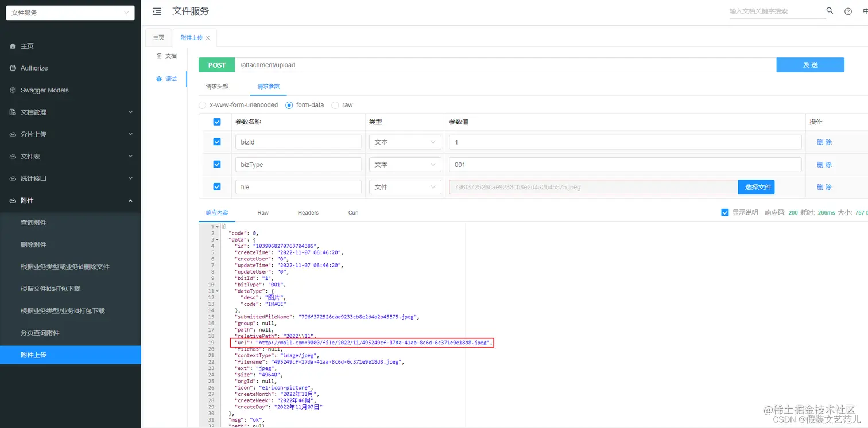Toggle the 显示说明 checkbox
The image size is (868, 428).
pyautogui.click(x=724, y=212)
